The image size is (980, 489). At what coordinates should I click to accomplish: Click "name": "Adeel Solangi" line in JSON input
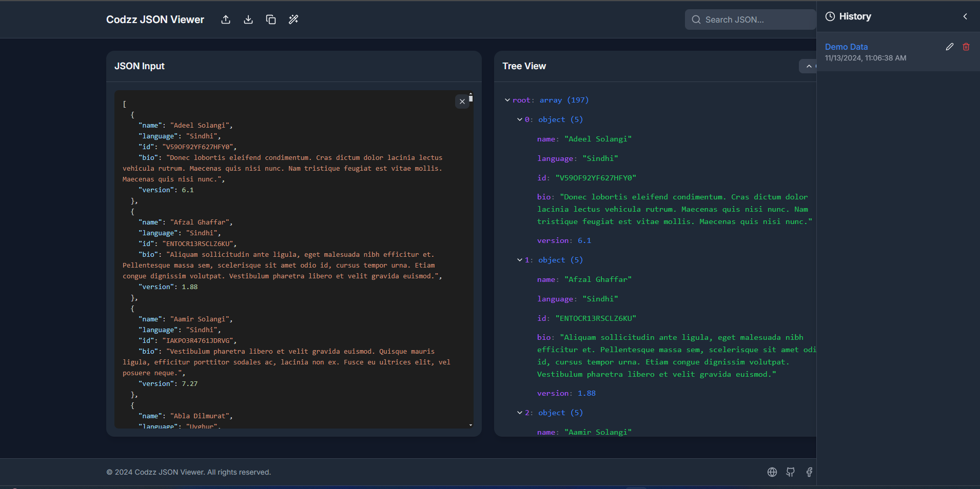186,126
